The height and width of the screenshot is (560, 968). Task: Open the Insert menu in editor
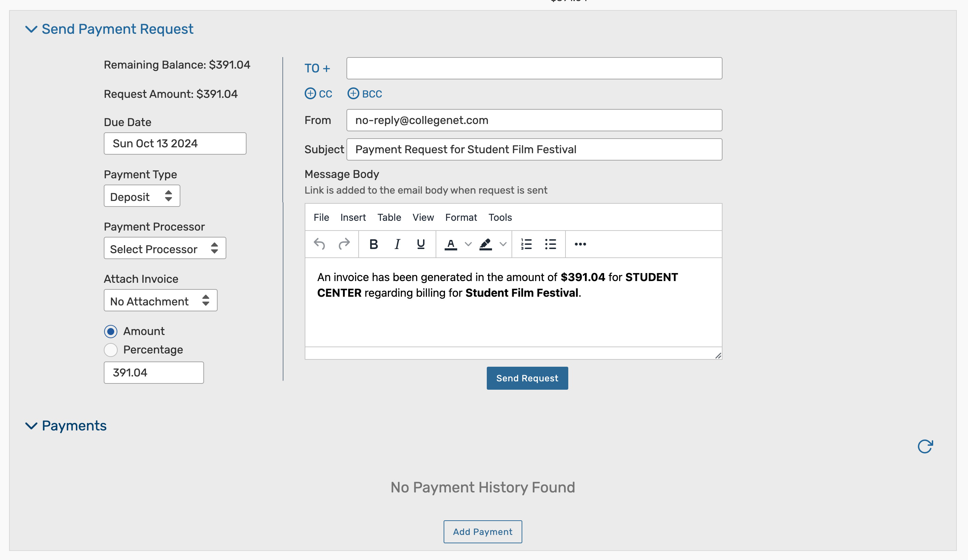[x=353, y=217]
